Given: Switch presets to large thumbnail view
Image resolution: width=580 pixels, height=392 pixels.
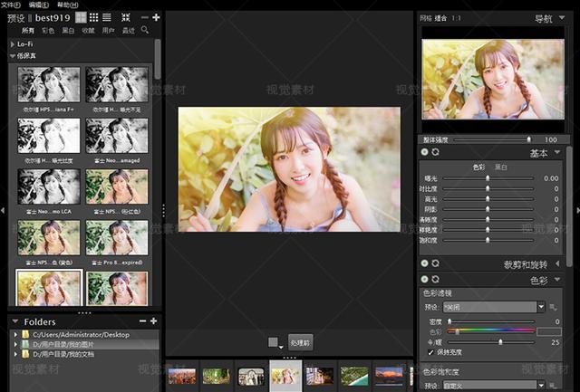Looking at the screenshot, I should point(81,17).
